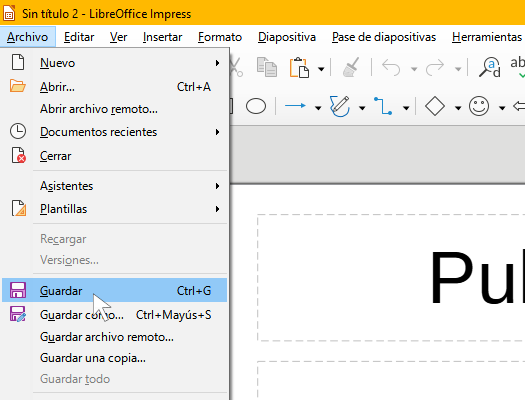Open the Connectors dropdown arrow
525x400 pixels.
(x=406, y=108)
